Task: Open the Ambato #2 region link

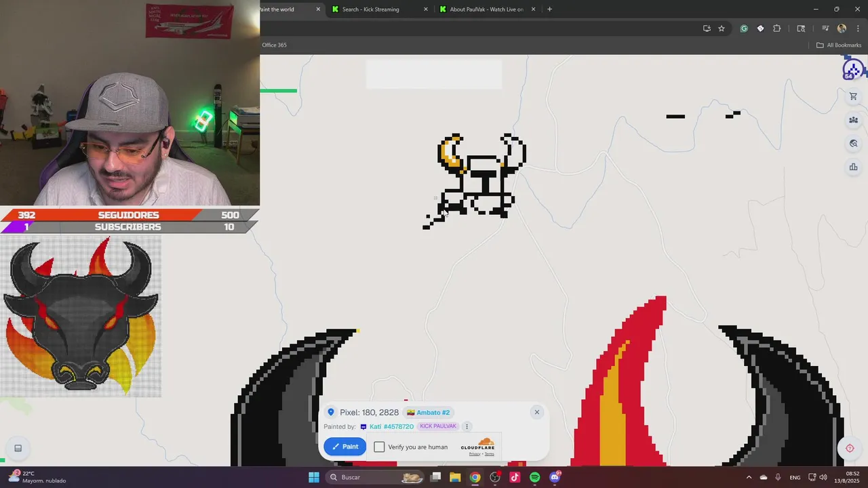Action: (x=428, y=412)
